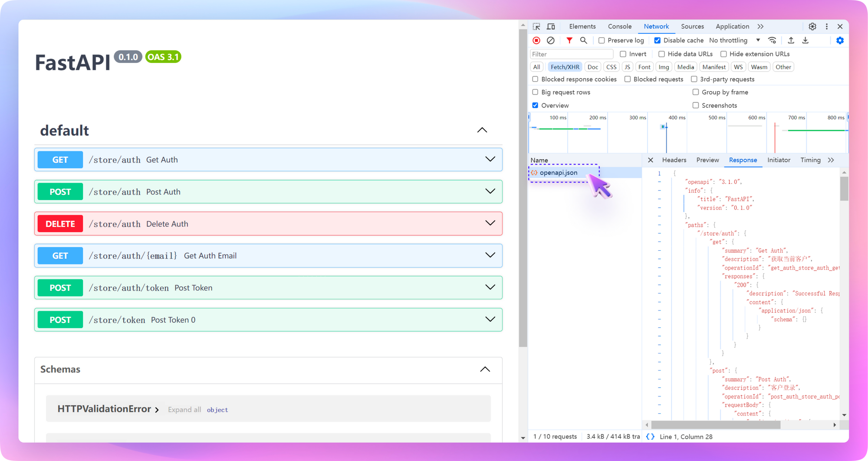This screenshot has width=868, height=461.
Task: Expand POST /store/auth/token Post Token
Action: [268, 288]
